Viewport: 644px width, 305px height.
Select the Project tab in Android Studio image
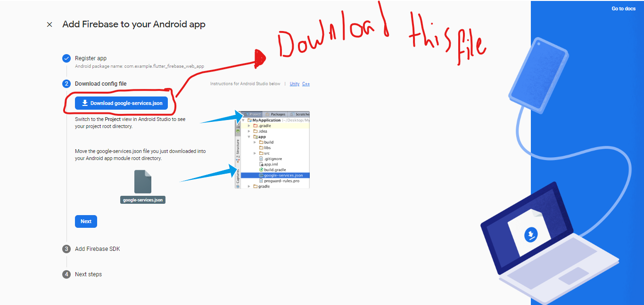(253, 114)
